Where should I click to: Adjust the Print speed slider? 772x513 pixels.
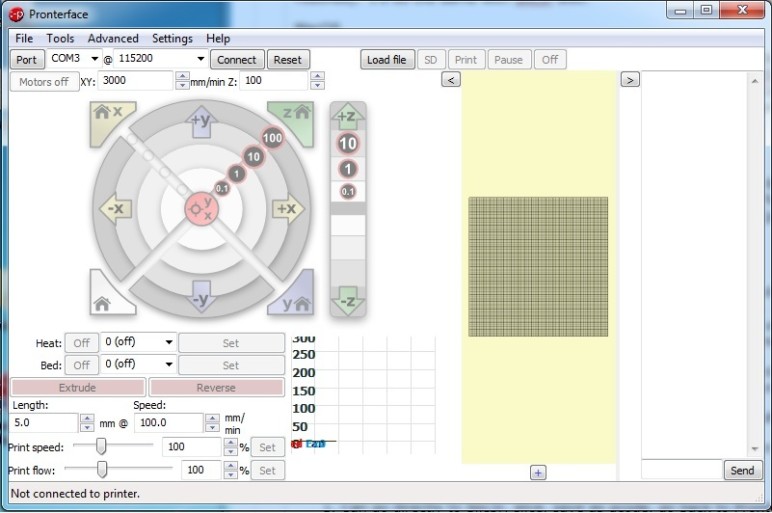click(101, 446)
